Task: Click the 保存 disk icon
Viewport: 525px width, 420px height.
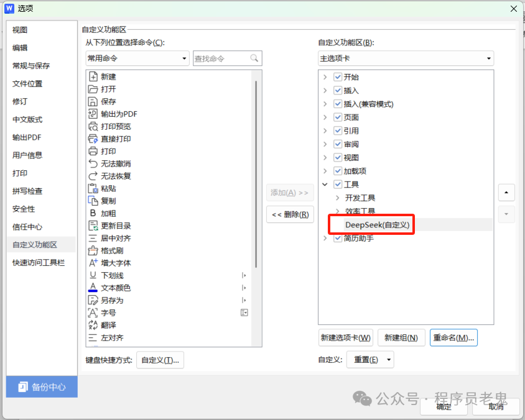Action: tap(93, 101)
